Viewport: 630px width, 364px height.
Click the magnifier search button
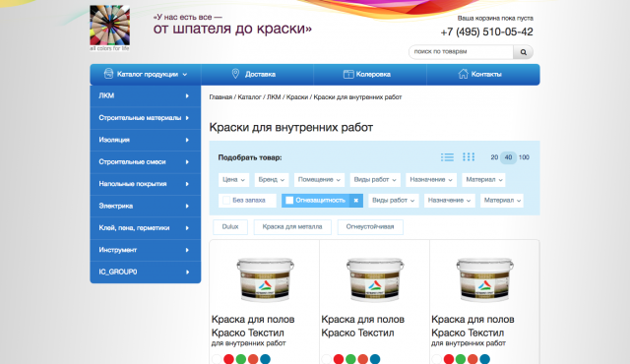click(x=523, y=52)
